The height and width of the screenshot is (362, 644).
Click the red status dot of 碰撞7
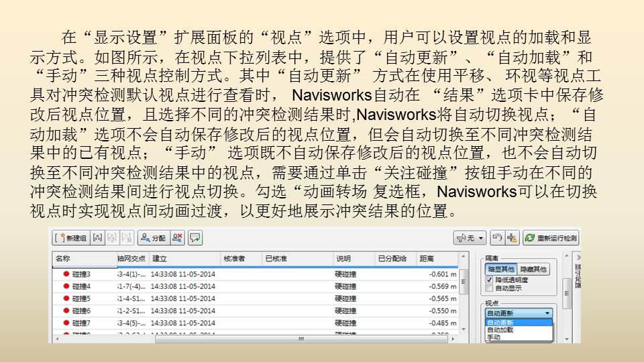point(66,323)
